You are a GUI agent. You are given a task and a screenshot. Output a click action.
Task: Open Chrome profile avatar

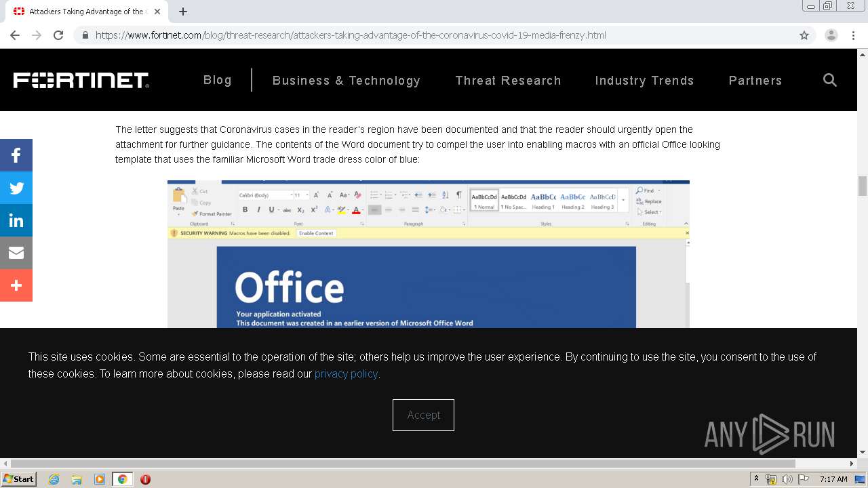(831, 35)
